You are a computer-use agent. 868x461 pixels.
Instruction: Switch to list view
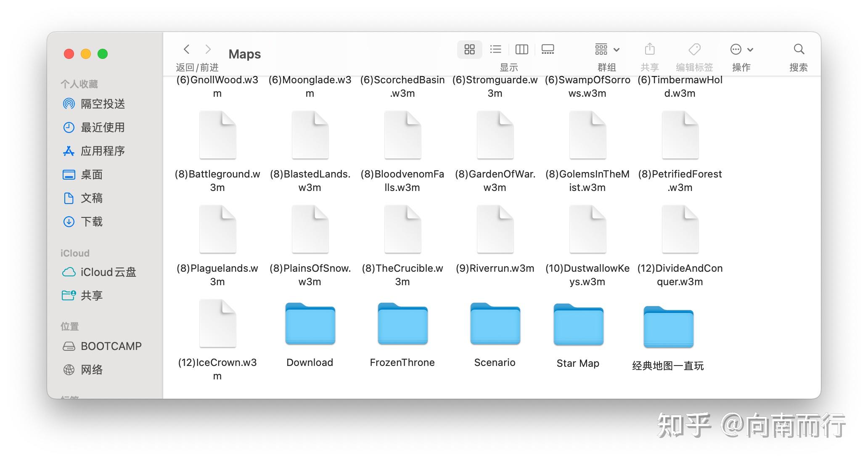pos(495,49)
